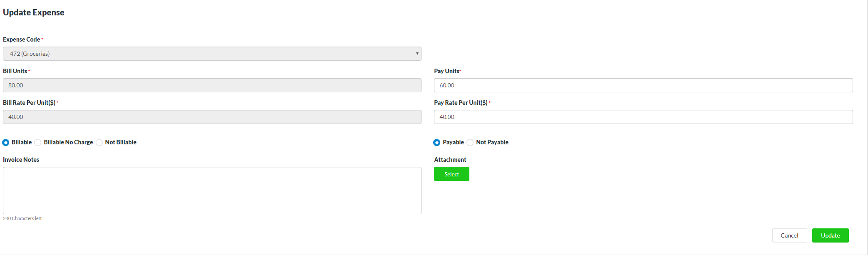This screenshot has width=868, height=255.
Task: Select the Not Billable radio button
Action: pyautogui.click(x=99, y=143)
